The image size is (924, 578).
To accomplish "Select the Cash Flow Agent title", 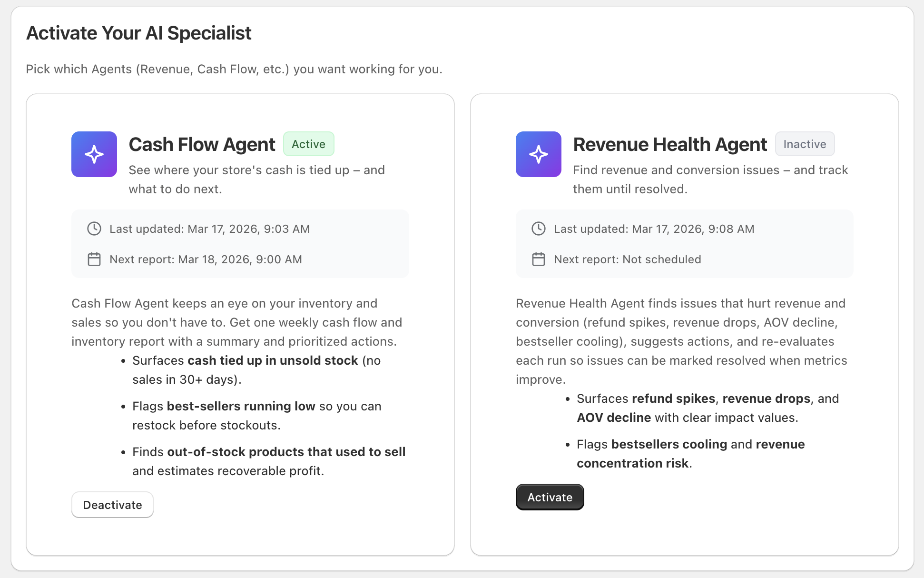I will (202, 144).
